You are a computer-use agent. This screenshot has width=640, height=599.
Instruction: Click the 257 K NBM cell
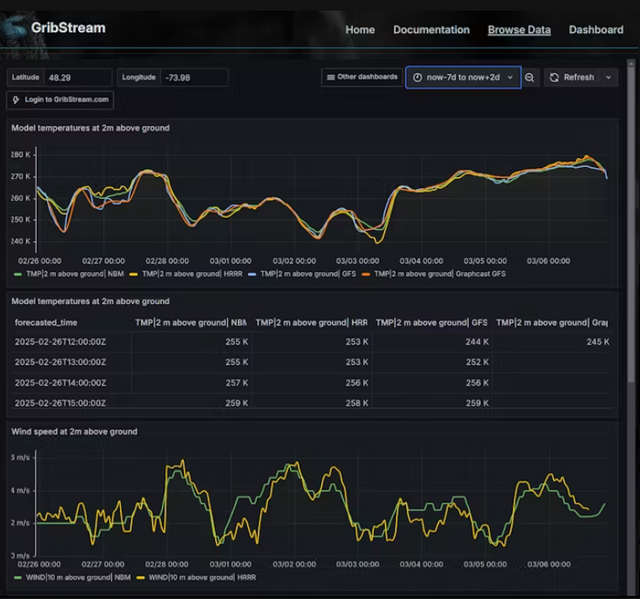[237, 383]
